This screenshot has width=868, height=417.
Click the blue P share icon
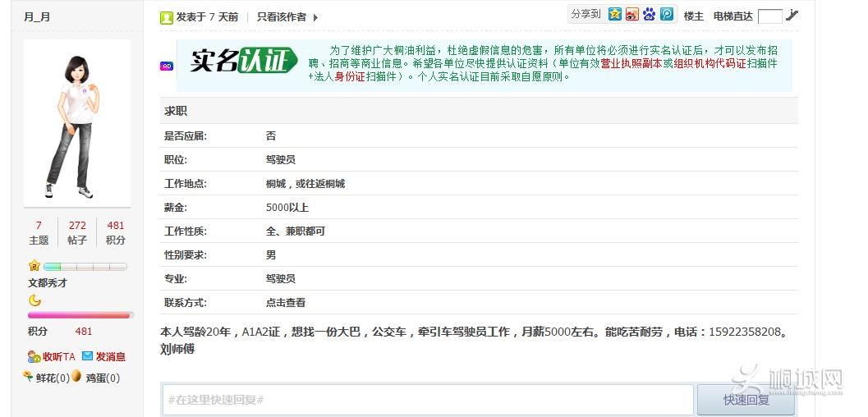coord(667,14)
